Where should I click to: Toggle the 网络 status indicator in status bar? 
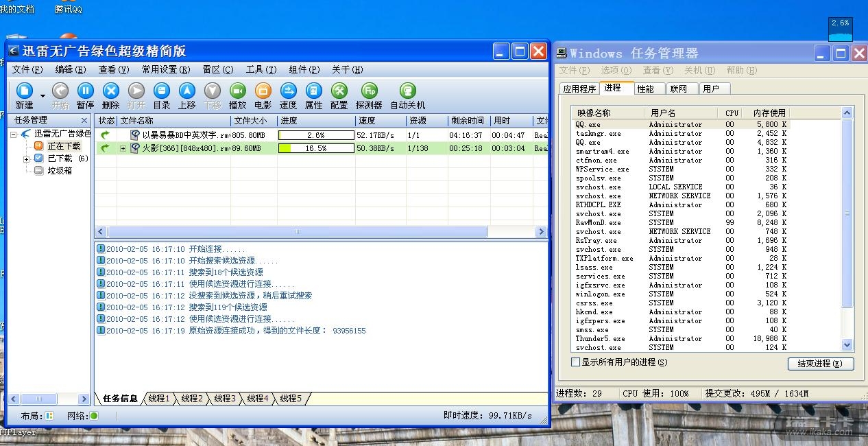[94, 416]
